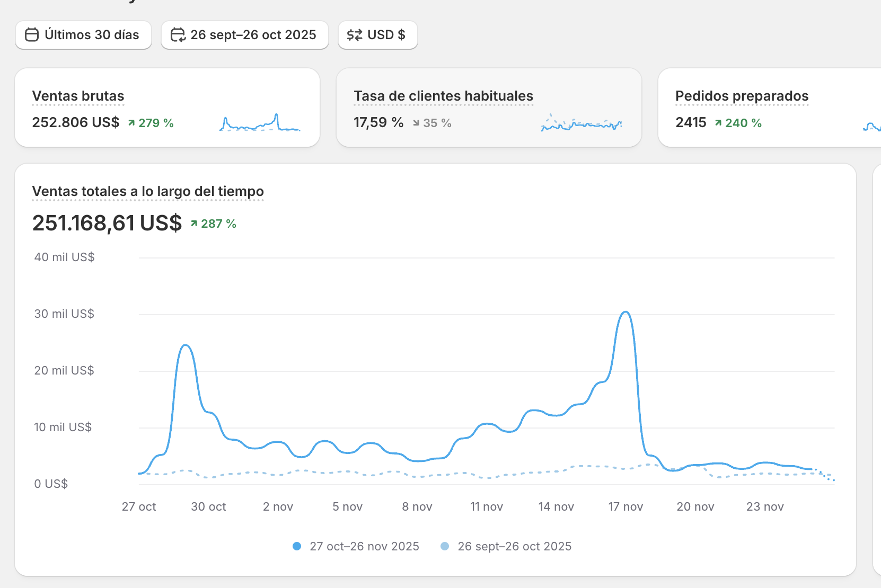Click the 11 nov x-axis label
881x588 pixels.
click(x=487, y=507)
